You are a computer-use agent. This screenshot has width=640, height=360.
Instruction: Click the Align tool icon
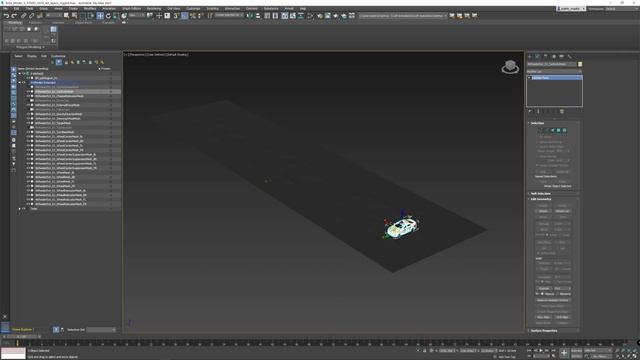pyautogui.click(x=258, y=16)
